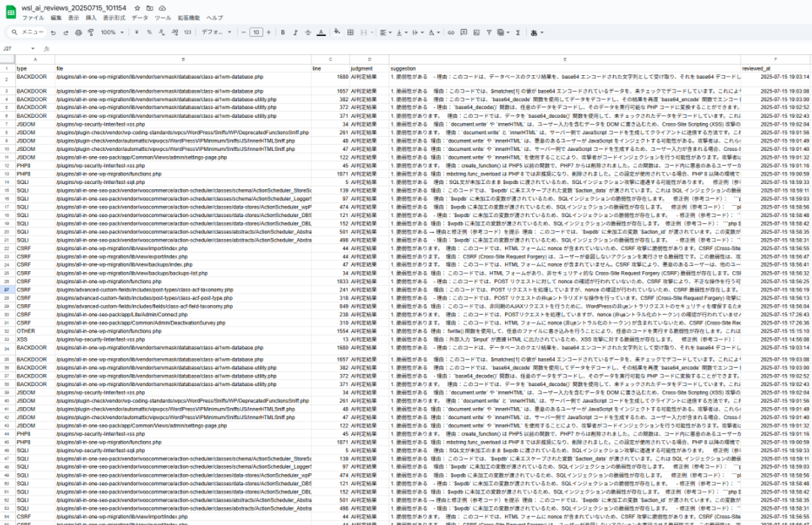Select the 'reviewed_at' header cell
Viewport: 812px width, 525px height.
coord(776,68)
